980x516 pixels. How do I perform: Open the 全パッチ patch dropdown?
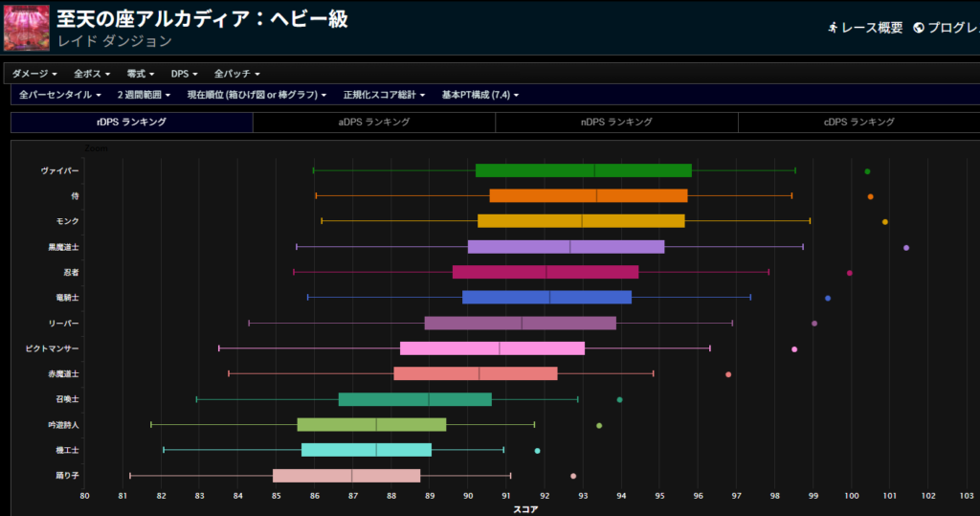[x=236, y=74]
